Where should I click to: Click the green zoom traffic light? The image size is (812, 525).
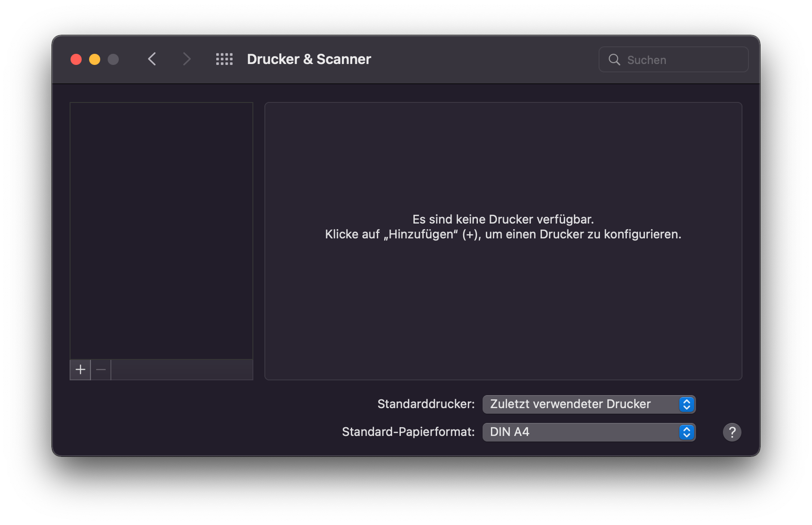point(113,59)
